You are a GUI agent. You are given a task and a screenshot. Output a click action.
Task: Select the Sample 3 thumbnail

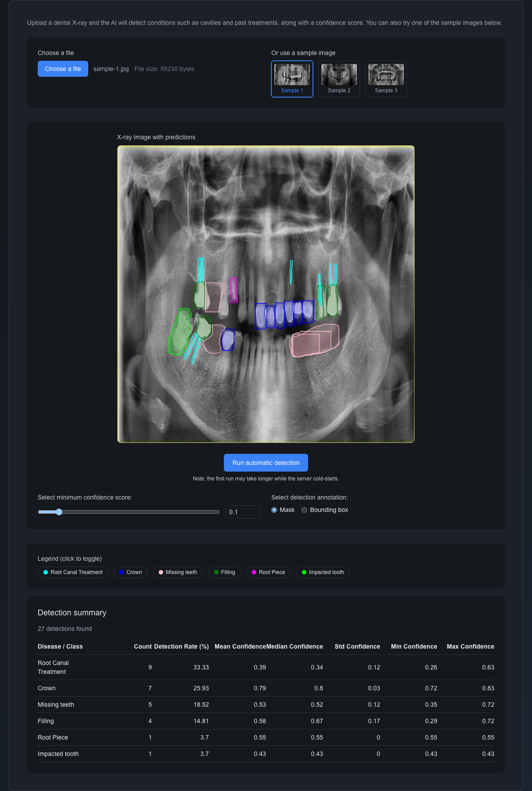coord(386,79)
